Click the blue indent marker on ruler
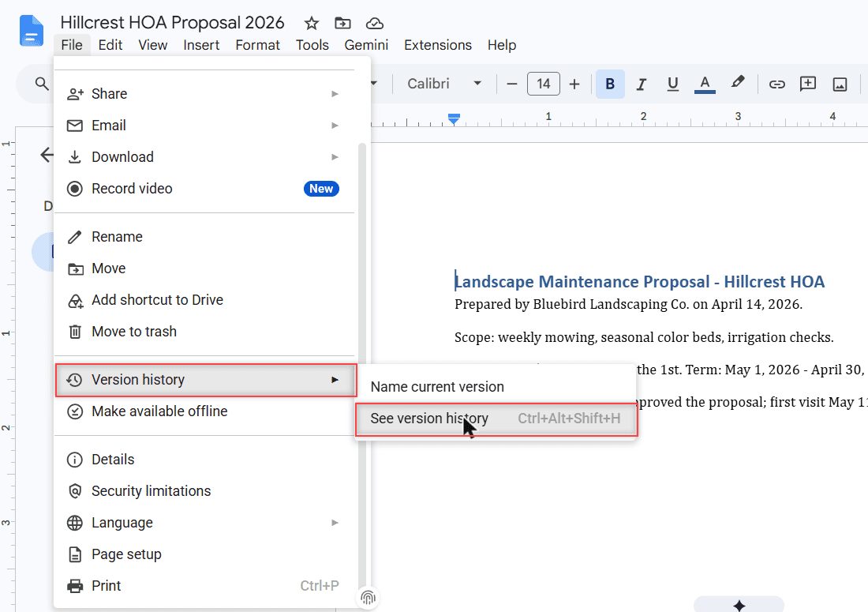The image size is (868, 612). (454, 118)
